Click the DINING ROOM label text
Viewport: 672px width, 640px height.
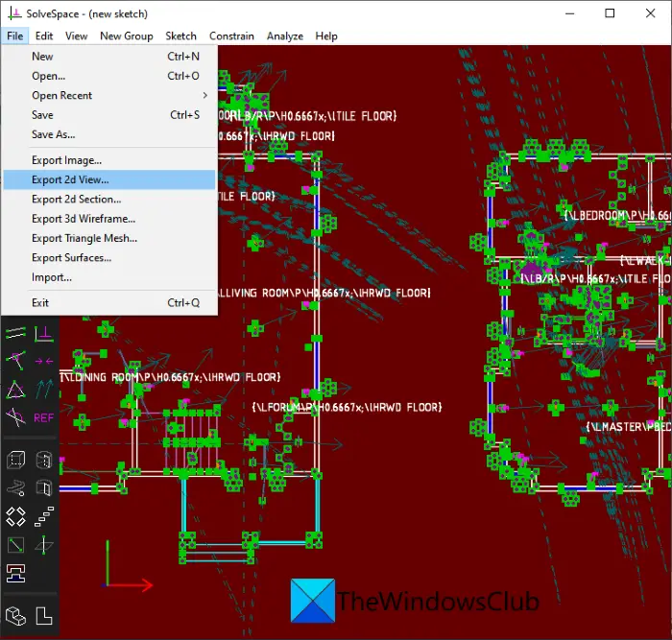[171, 377]
